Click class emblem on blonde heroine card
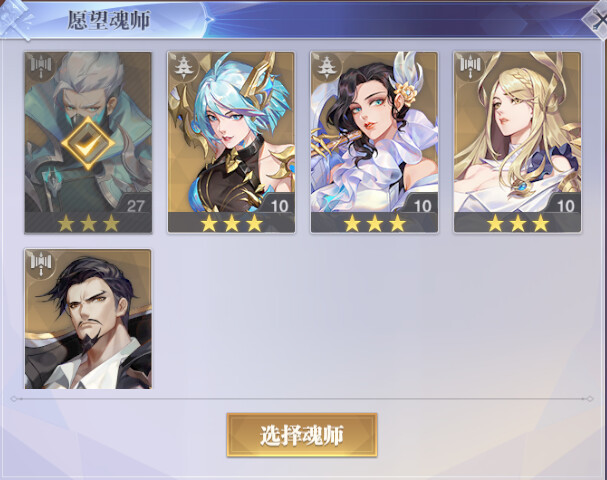The image size is (607, 480). [x=470, y=67]
